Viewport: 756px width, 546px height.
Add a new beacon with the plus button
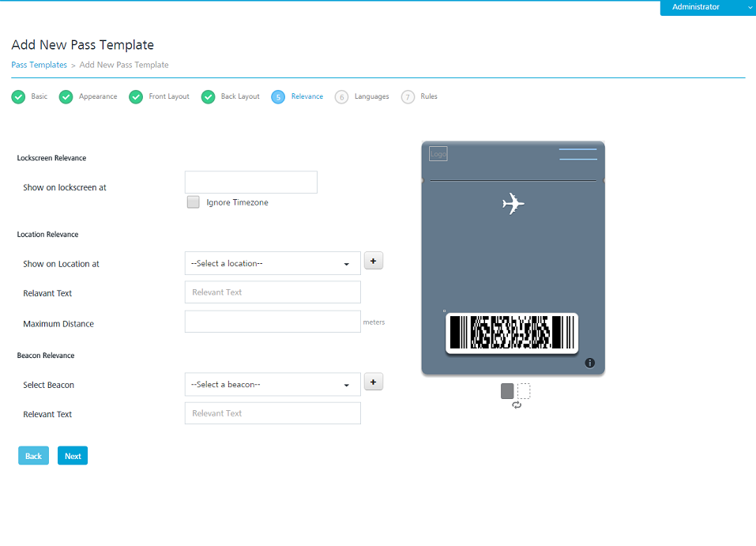pyautogui.click(x=373, y=382)
